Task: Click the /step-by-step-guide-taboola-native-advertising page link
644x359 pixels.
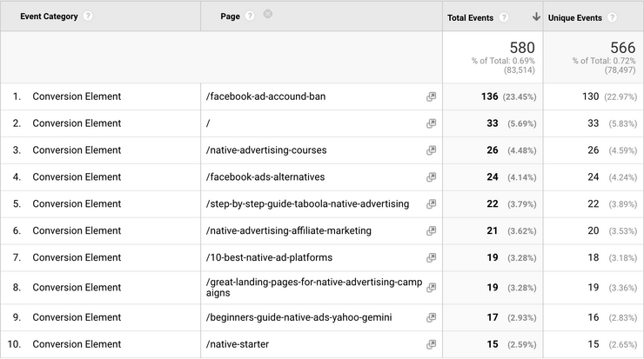Action: pos(307,204)
